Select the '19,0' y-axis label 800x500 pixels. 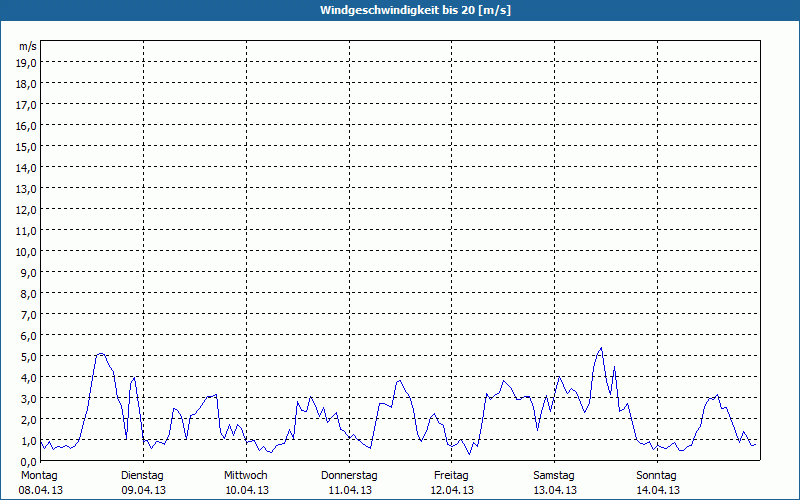(26, 63)
